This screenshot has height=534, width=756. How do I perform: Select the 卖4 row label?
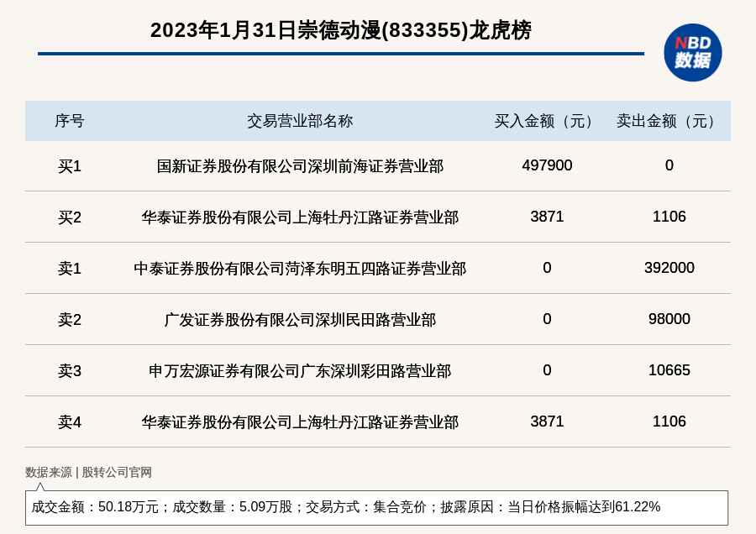(70, 422)
